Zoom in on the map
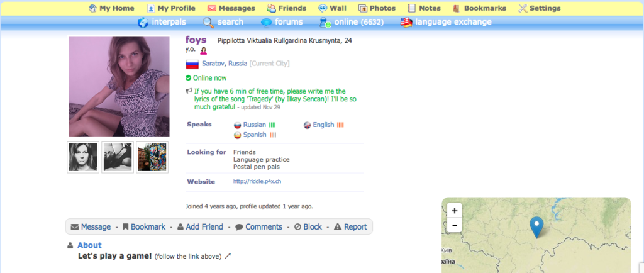Screen dimensions: 644x273 click(454, 211)
